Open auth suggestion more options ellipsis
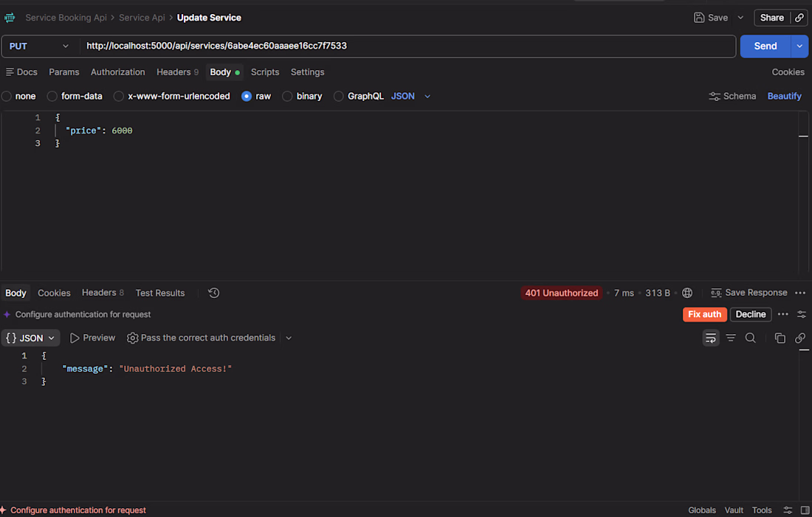Viewport: 812px width, 517px height. click(x=783, y=314)
